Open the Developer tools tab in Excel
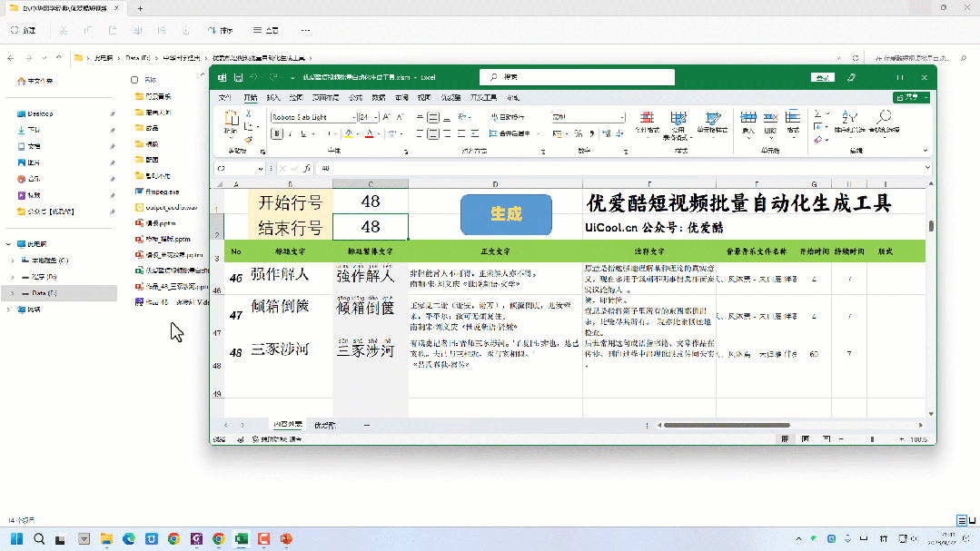Screen dimensions: 980x551 click(x=483, y=97)
